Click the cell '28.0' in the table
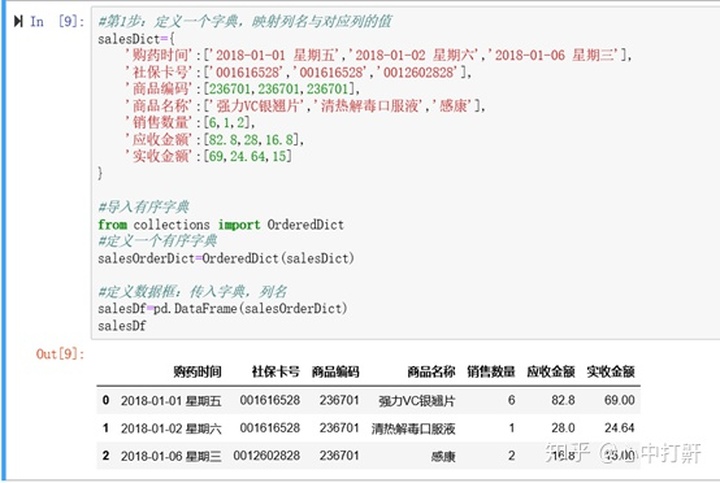Image resolution: width=720 pixels, height=483 pixels. [x=563, y=428]
